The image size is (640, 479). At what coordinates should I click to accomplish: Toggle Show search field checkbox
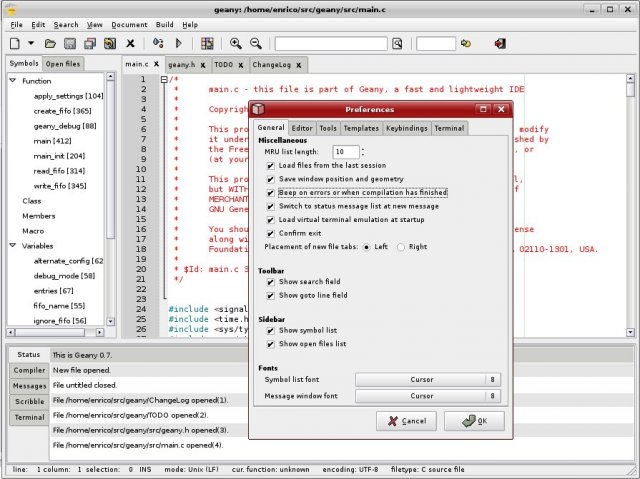pyautogui.click(x=270, y=282)
